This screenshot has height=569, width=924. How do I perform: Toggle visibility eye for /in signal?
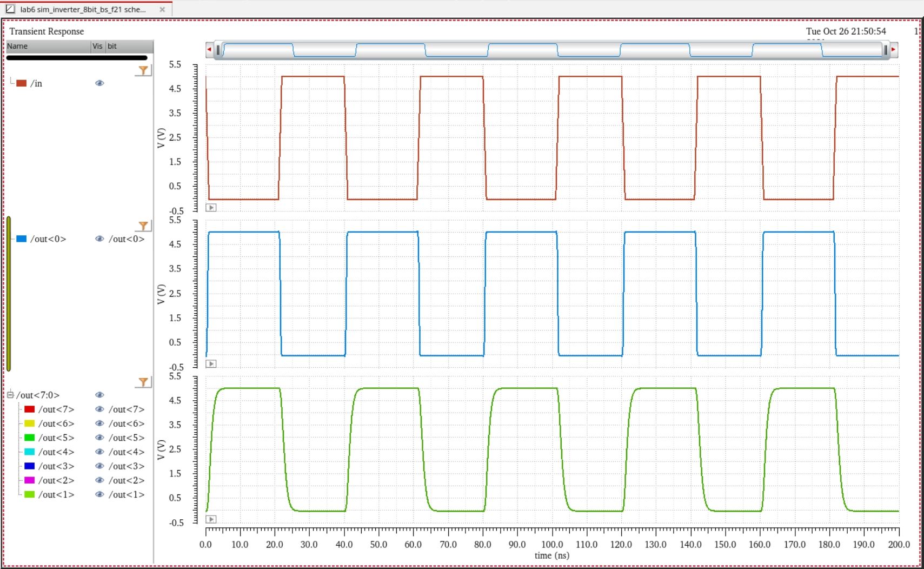tap(99, 83)
